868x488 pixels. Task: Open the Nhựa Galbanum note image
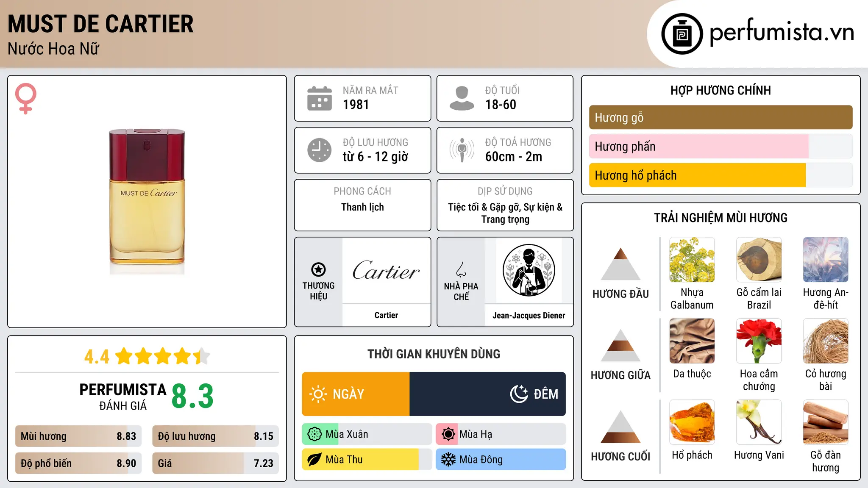pyautogui.click(x=692, y=260)
